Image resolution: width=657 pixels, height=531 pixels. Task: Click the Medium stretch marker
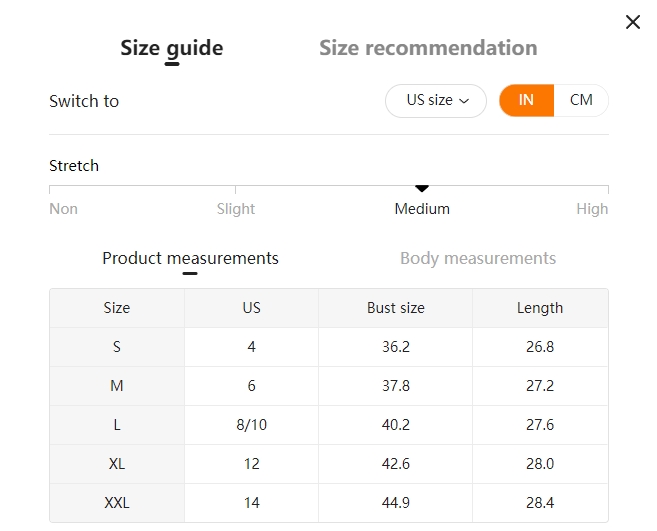point(422,188)
